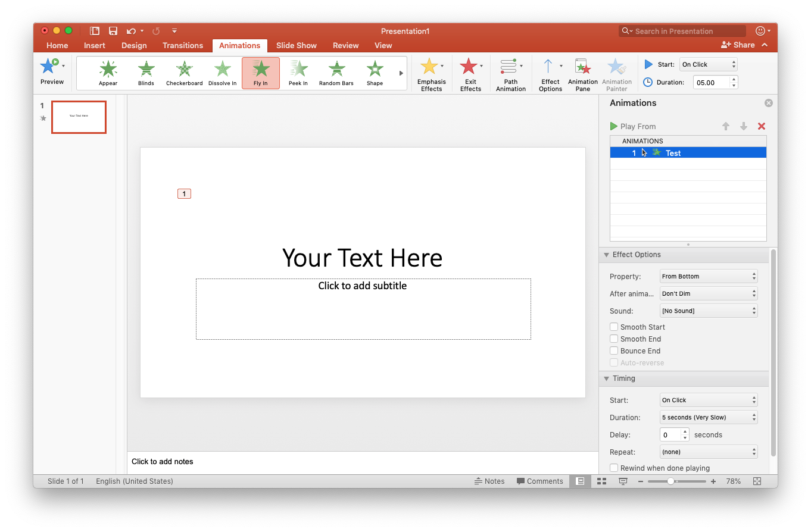Image resolution: width=811 pixels, height=532 pixels.
Task: Open Duration dropdown 5 seconds (Very Slow)
Action: [x=709, y=417]
